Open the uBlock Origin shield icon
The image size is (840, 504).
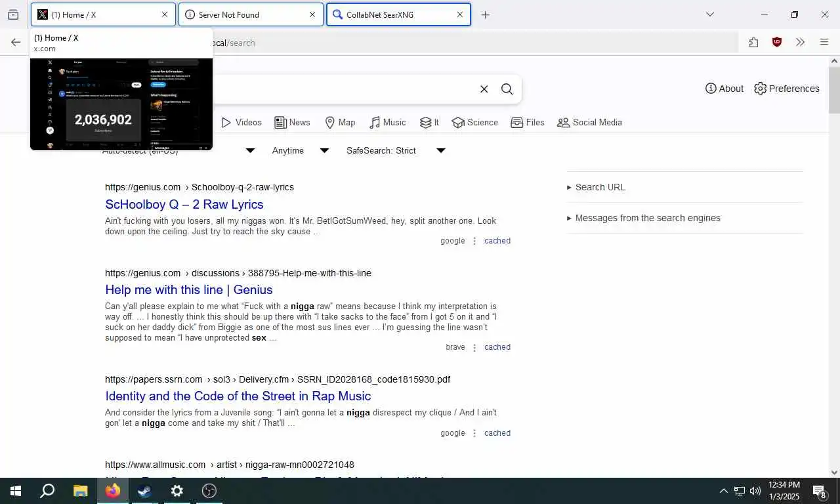(x=777, y=42)
